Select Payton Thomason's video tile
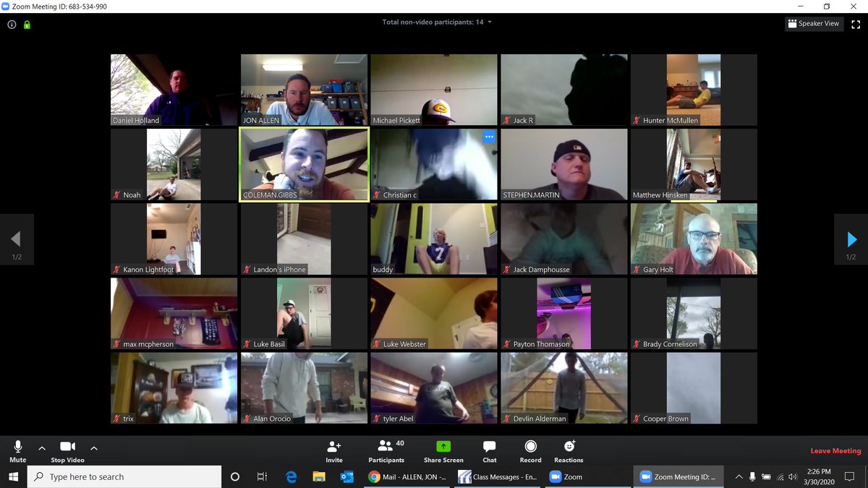 (x=564, y=313)
